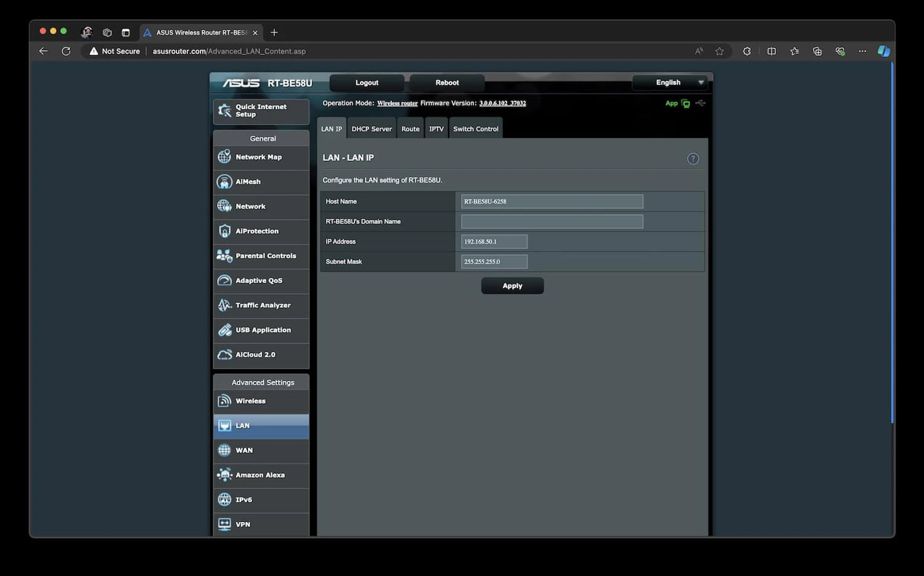The image size is (924, 576).
Task: Click the Reboot button
Action: [x=447, y=83]
